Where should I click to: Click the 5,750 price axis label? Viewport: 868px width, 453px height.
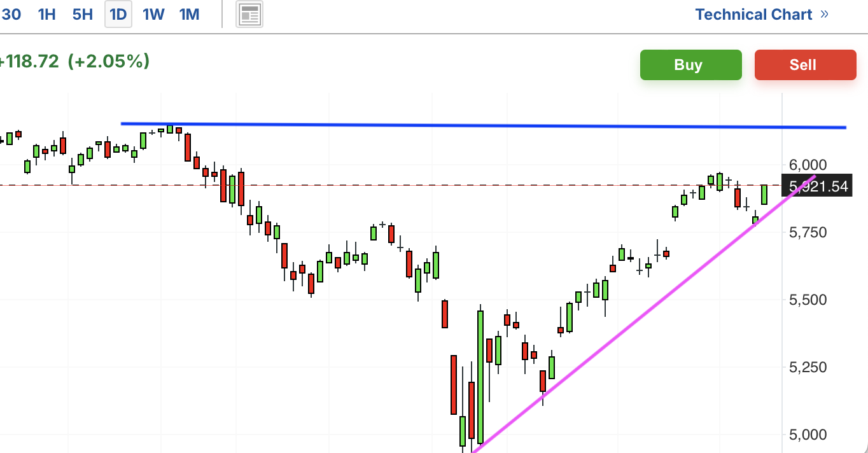[x=808, y=232]
